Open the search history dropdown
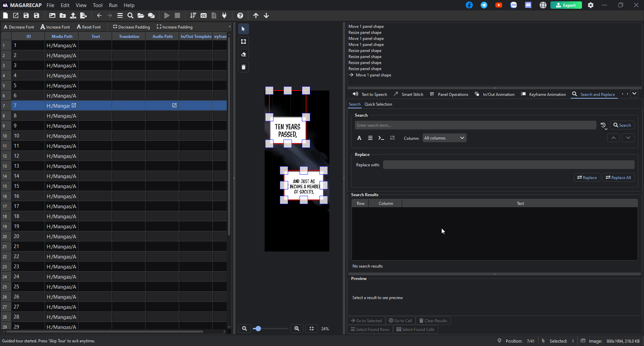This screenshot has width=644, height=346. pyautogui.click(x=604, y=125)
